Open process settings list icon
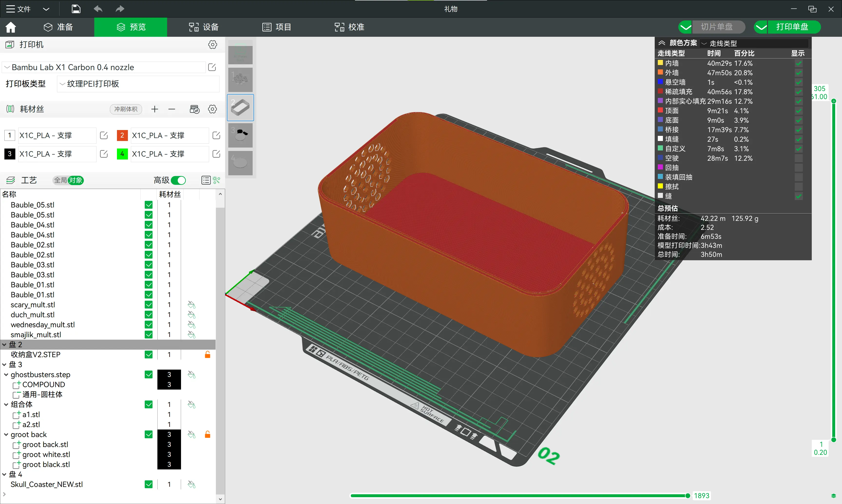This screenshot has width=842, height=504. click(206, 180)
